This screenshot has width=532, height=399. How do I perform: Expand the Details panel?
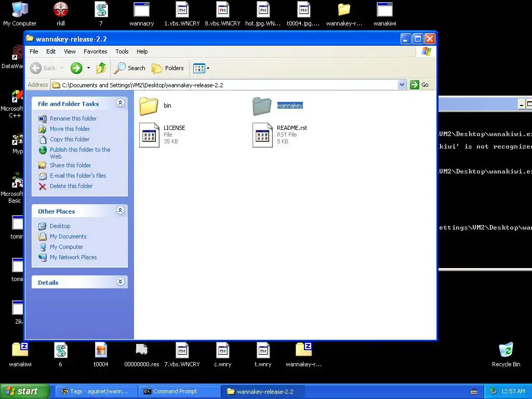[x=120, y=281]
